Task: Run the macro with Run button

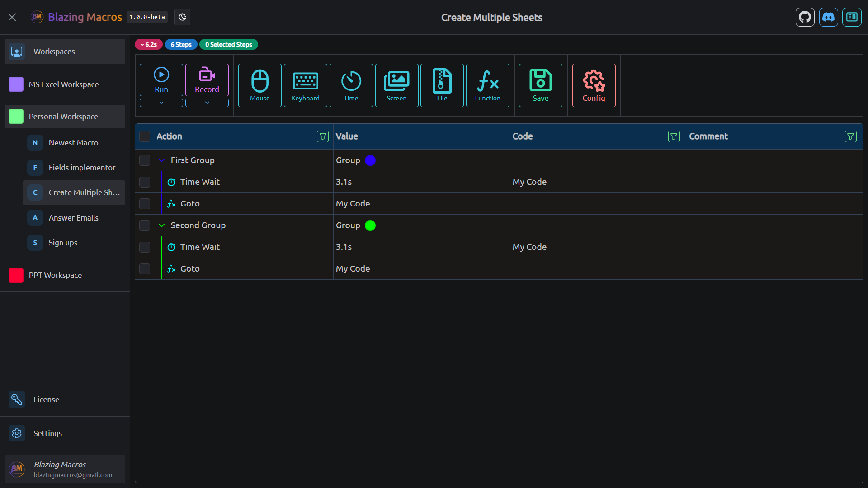Action: coord(161,80)
